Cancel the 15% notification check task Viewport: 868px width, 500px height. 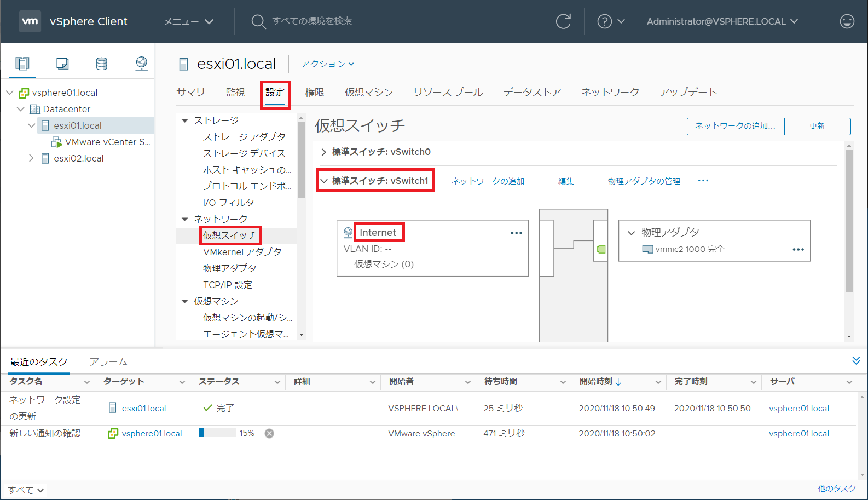click(x=269, y=433)
